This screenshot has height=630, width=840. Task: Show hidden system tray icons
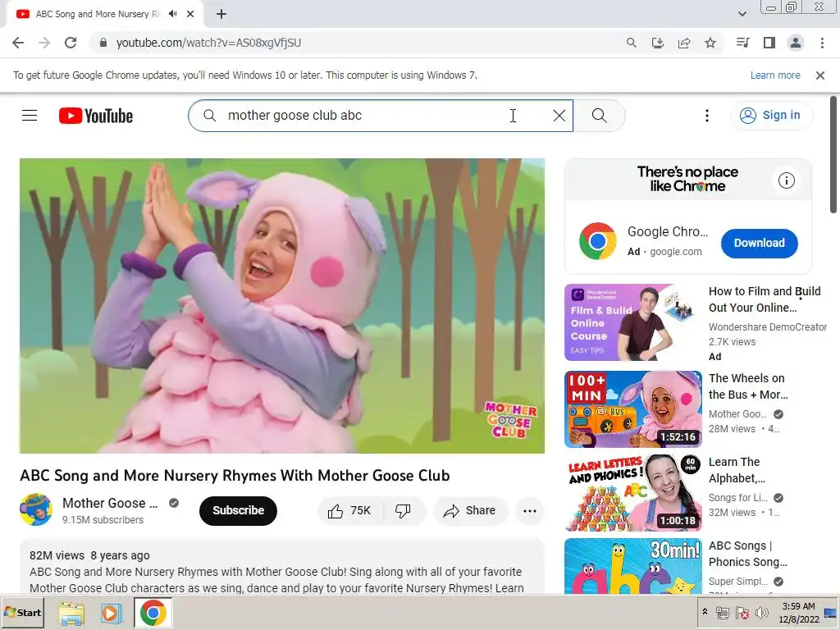click(705, 612)
